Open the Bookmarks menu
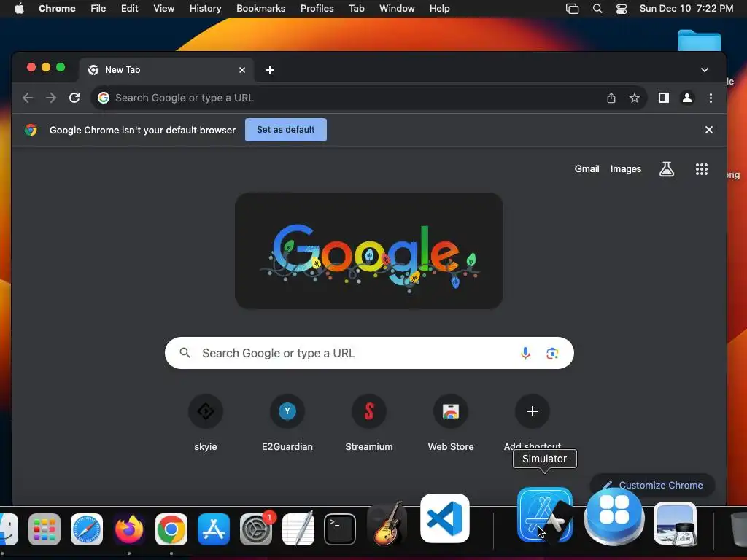Screen dimensions: 747x560 pyautogui.click(x=260, y=9)
